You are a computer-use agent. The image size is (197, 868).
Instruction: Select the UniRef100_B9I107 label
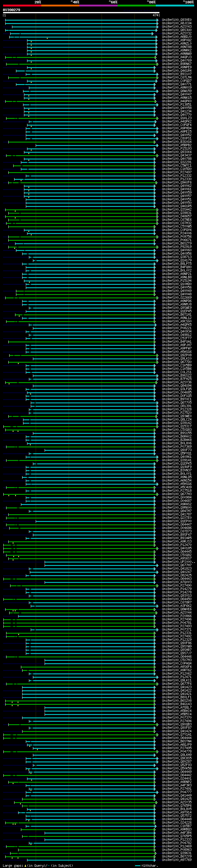[176, 74]
